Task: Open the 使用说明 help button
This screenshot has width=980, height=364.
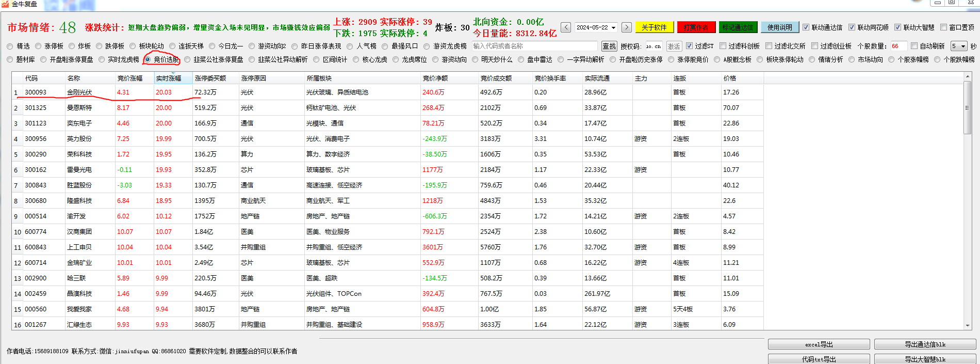Action: click(x=780, y=27)
